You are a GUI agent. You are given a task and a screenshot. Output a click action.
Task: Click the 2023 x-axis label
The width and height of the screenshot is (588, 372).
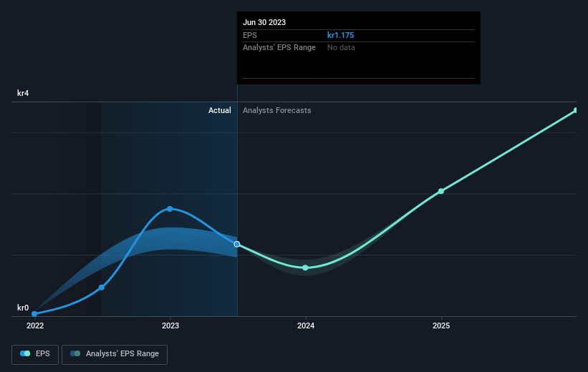click(170, 325)
